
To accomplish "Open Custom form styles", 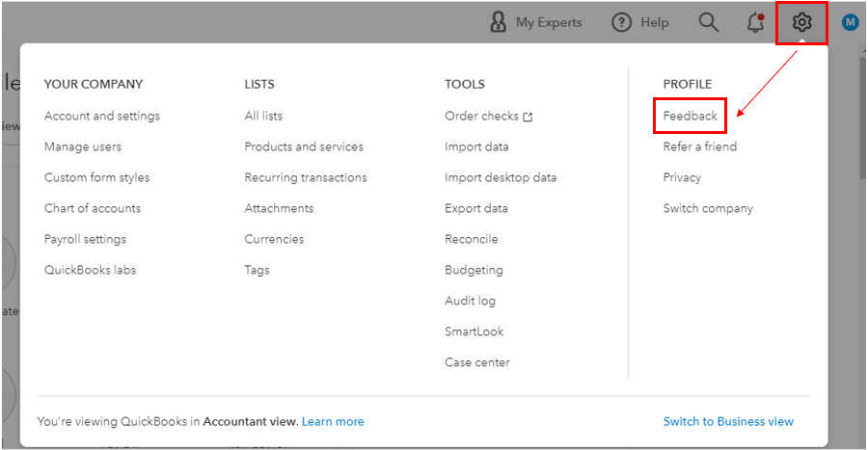I will (96, 178).
